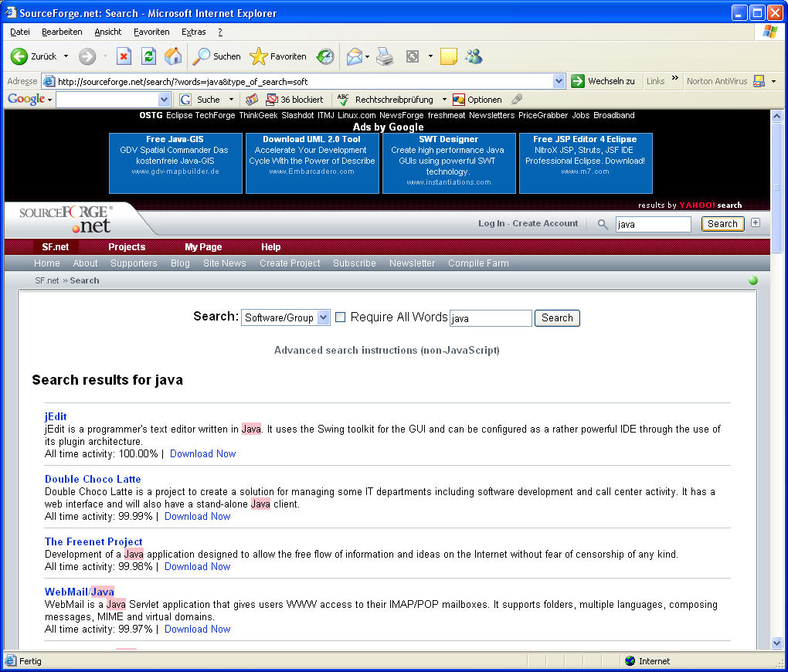Switch to the Projects tab

tap(127, 247)
